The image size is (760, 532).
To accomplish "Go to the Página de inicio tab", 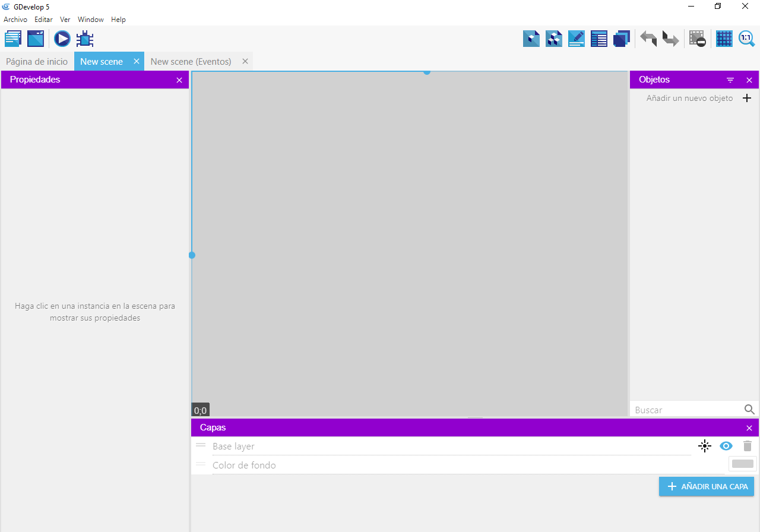I will tap(37, 62).
